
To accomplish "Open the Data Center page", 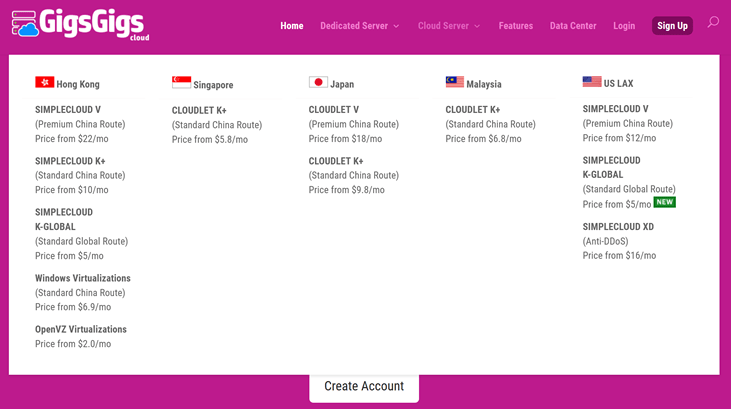I will [573, 26].
